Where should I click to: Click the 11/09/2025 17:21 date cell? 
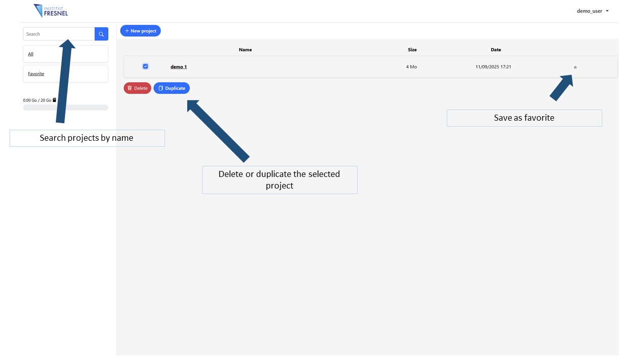493,67
